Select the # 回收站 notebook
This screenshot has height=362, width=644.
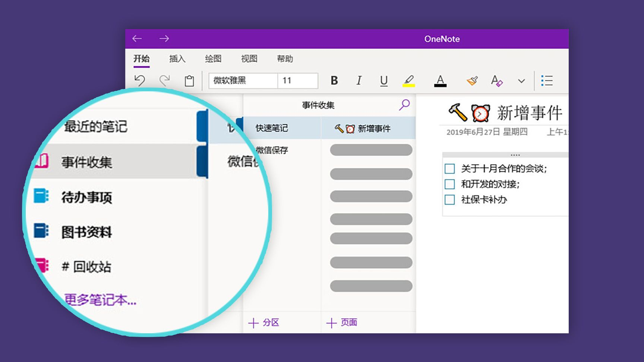86,267
